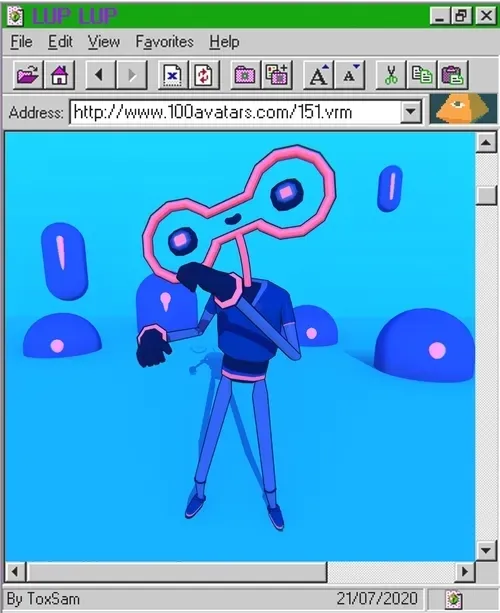Screen dimensions: 500x613
Task: Click the horizontal scrollbar right arrow
Action: coord(465,572)
